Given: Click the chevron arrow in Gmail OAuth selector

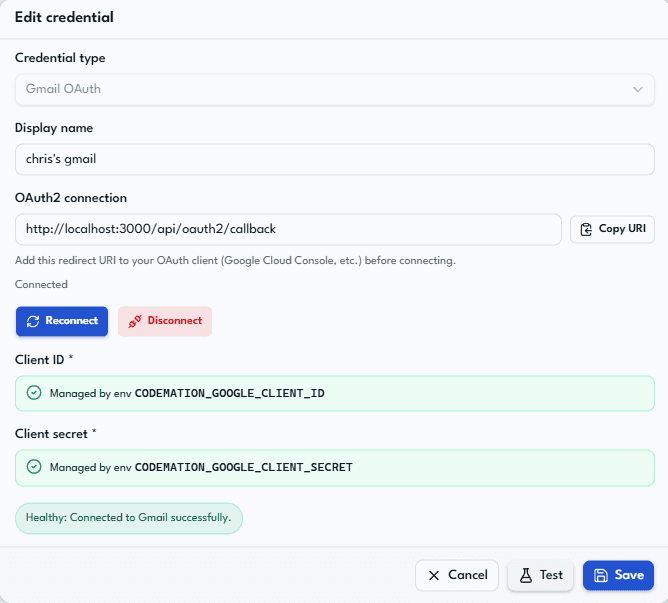Looking at the screenshot, I should 637,89.
